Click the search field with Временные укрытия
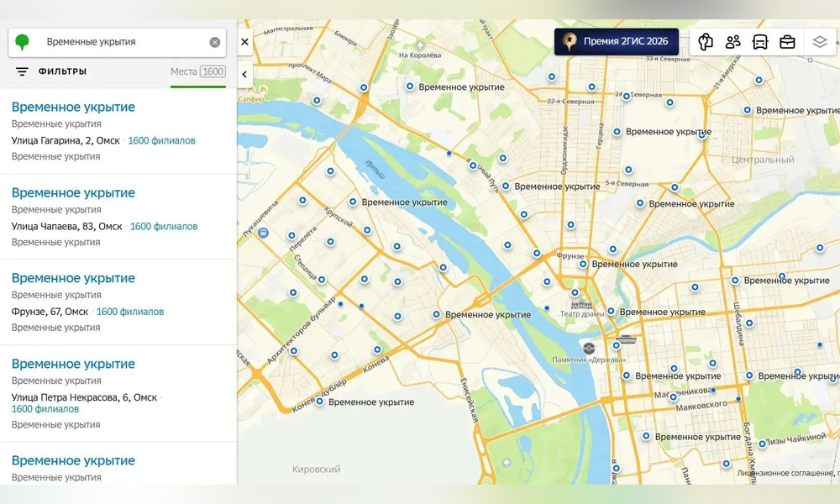The width and height of the screenshot is (840, 504). point(117,42)
